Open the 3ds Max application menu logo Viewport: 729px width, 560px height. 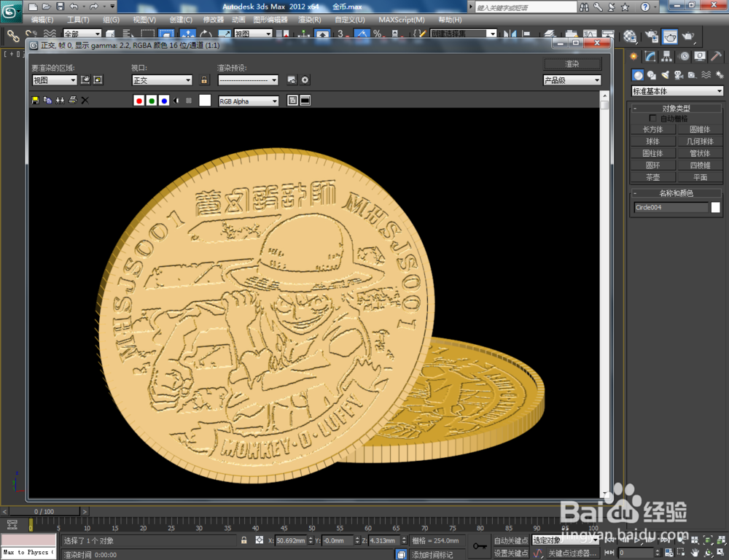pyautogui.click(x=11, y=11)
